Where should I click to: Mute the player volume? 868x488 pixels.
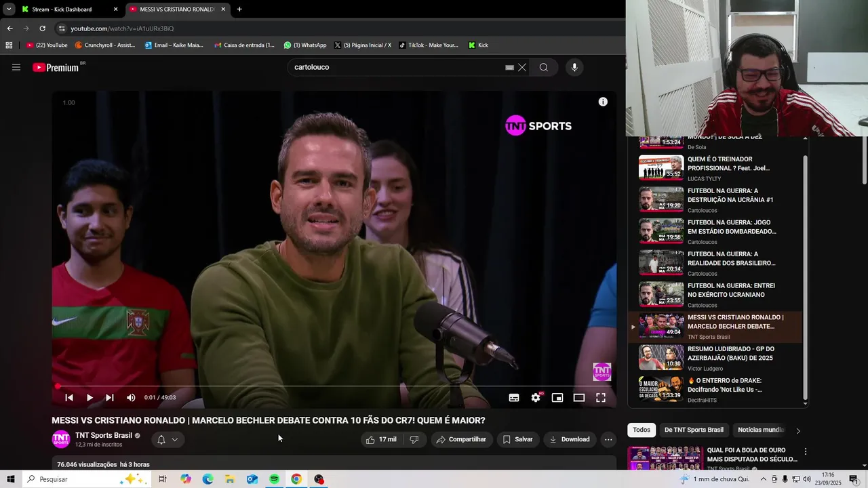pyautogui.click(x=131, y=398)
